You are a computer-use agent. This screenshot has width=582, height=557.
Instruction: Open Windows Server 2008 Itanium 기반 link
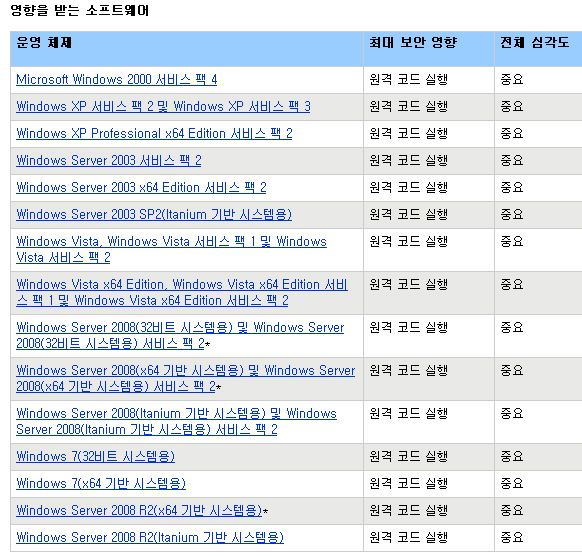[176, 422]
